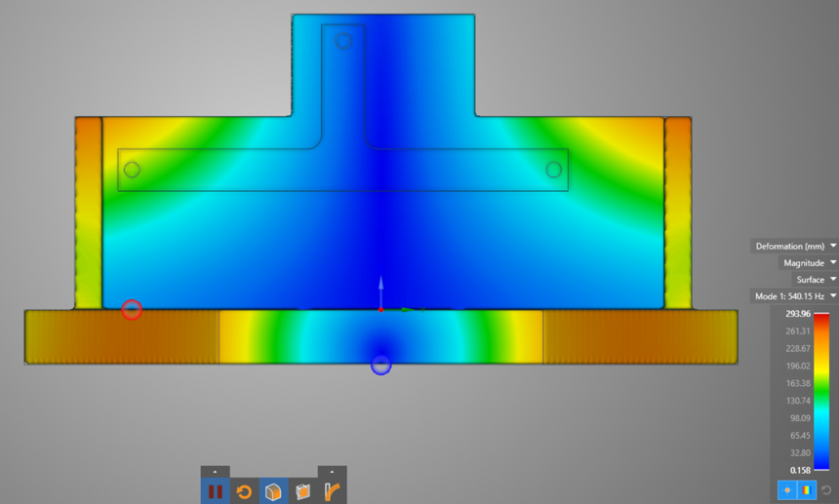Click the legend maximum value 293.96
Viewport: 839px width, 504px height.
[798, 314]
